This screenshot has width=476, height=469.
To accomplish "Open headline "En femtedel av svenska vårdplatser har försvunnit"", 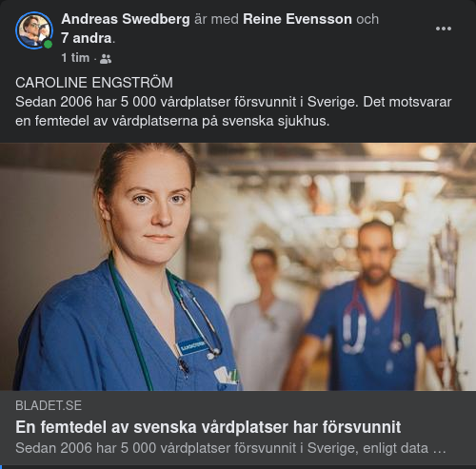I will (x=208, y=427).
